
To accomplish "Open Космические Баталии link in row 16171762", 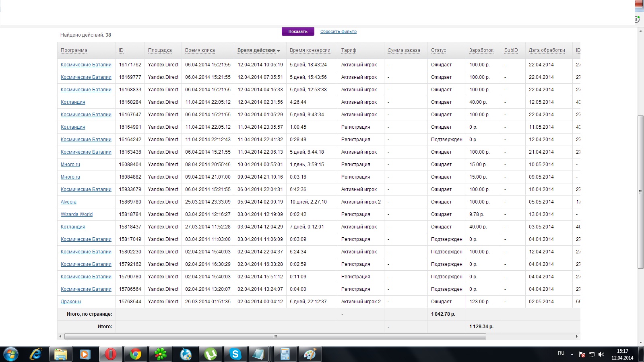I will [86, 65].
